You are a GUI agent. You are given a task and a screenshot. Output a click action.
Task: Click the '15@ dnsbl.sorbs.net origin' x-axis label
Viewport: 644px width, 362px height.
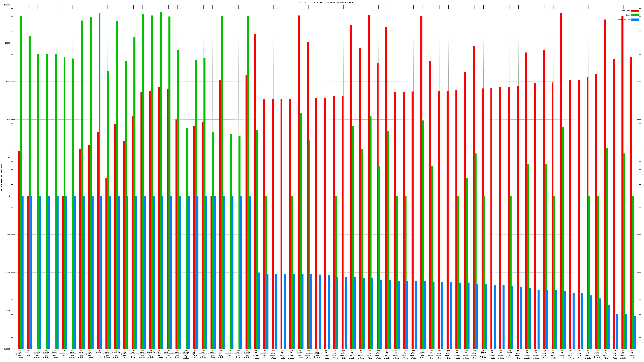(29, 354)
